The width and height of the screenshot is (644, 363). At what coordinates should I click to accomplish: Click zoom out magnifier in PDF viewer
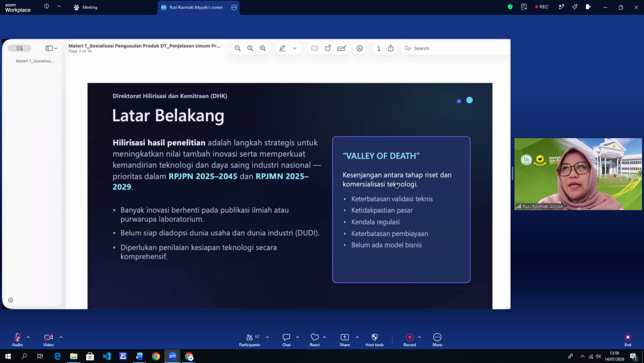coord(238,48)
